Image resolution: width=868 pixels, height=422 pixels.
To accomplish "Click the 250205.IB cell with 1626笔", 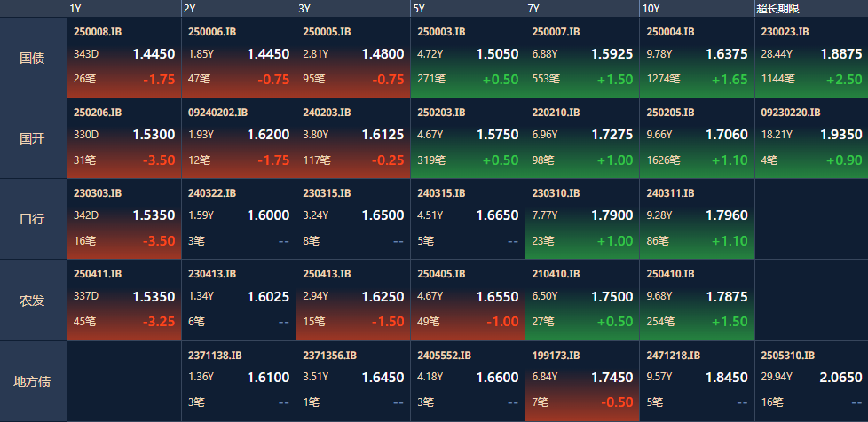I will (697, 138).
